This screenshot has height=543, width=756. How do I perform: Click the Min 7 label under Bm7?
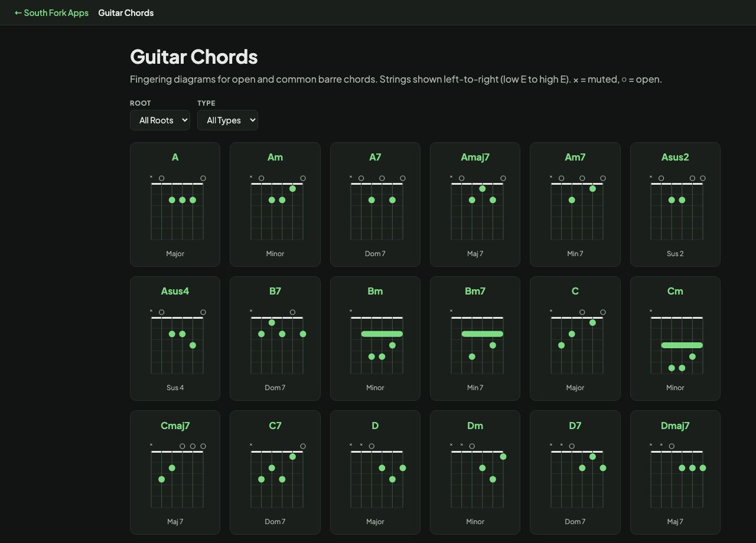(475, 388)
